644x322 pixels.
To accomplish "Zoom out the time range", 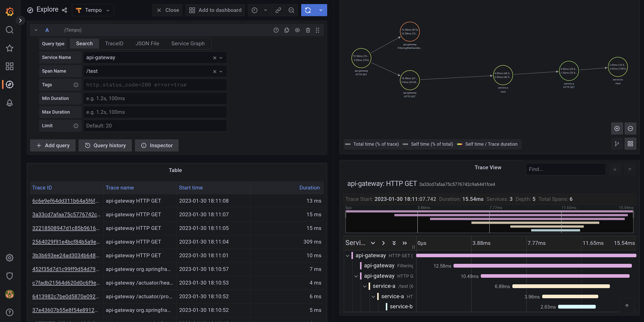I will pyautogui.click(x=291, y=10).
